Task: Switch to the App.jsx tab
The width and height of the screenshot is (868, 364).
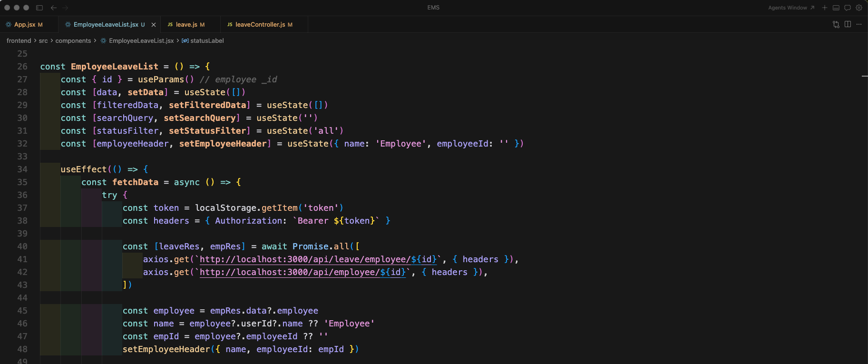Action: tap(29, 24)
